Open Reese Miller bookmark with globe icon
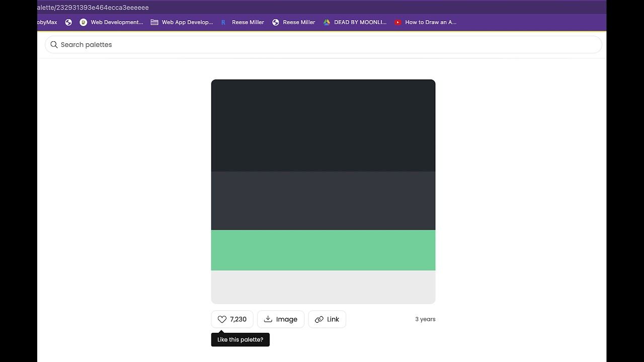644x362 pixels. pos(293,22)
